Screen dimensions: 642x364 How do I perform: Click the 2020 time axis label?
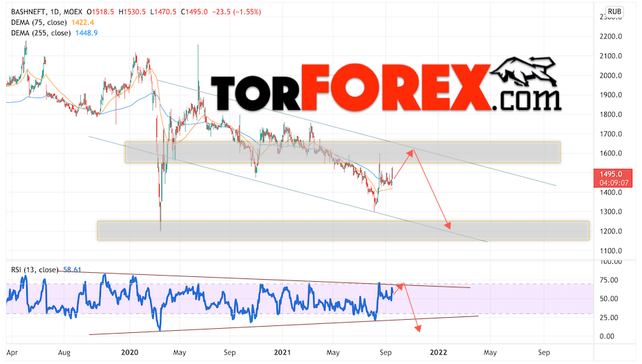click(x=130, y=352)
